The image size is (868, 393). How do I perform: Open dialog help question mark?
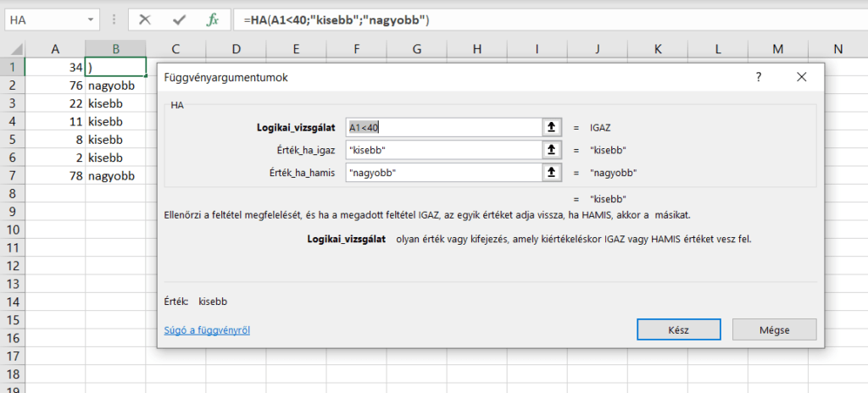pyautogui.click(x=759, y=77)
